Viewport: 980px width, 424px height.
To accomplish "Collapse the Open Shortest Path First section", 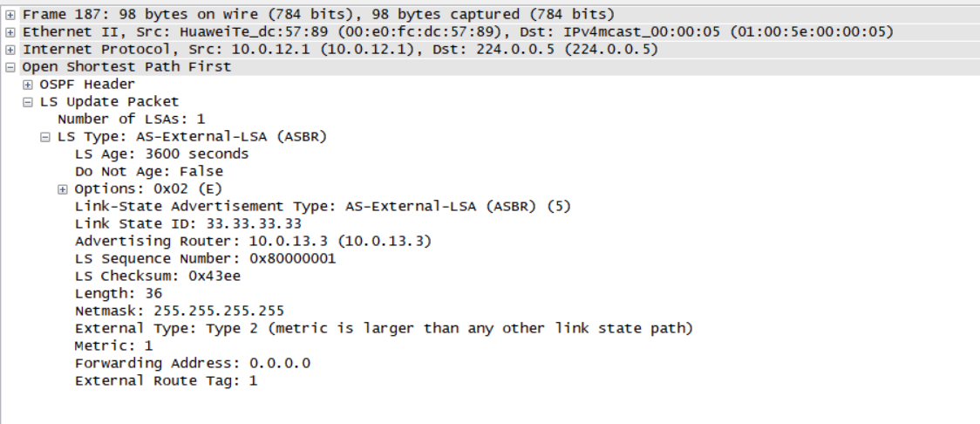I will click(10, 67).
